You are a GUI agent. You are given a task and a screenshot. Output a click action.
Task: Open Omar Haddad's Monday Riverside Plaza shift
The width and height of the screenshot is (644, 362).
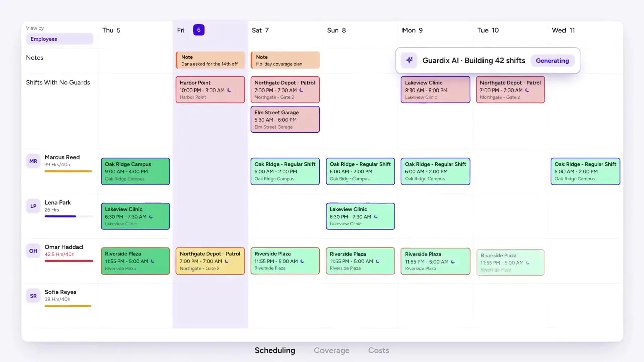point(436,261)
